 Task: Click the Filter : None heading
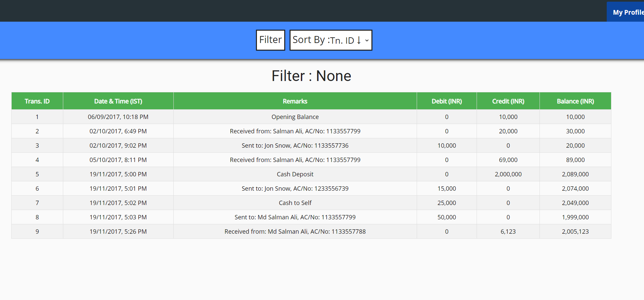(311, 76)
